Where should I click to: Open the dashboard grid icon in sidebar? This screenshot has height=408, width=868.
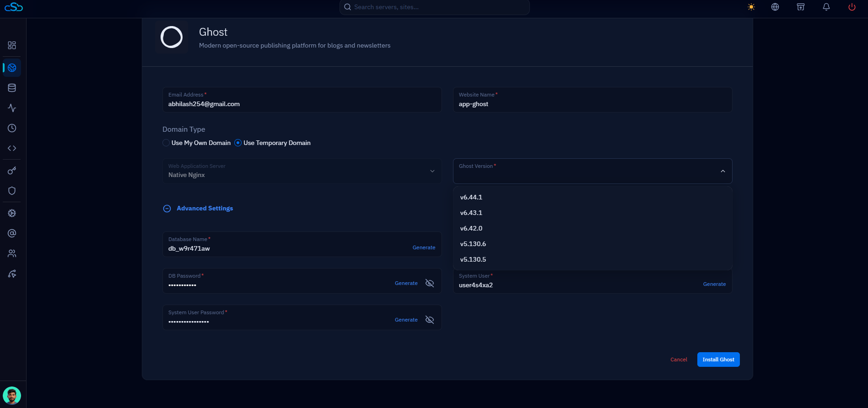(12, 45)
